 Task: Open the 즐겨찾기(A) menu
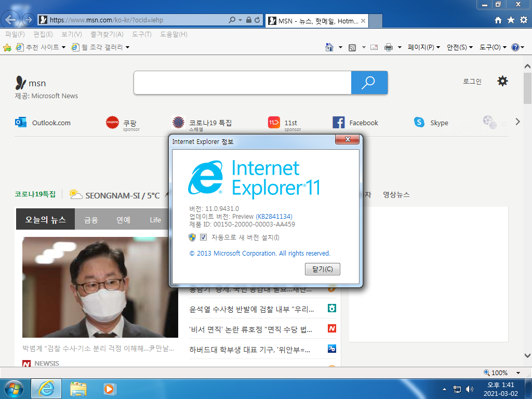pos(107,34)
